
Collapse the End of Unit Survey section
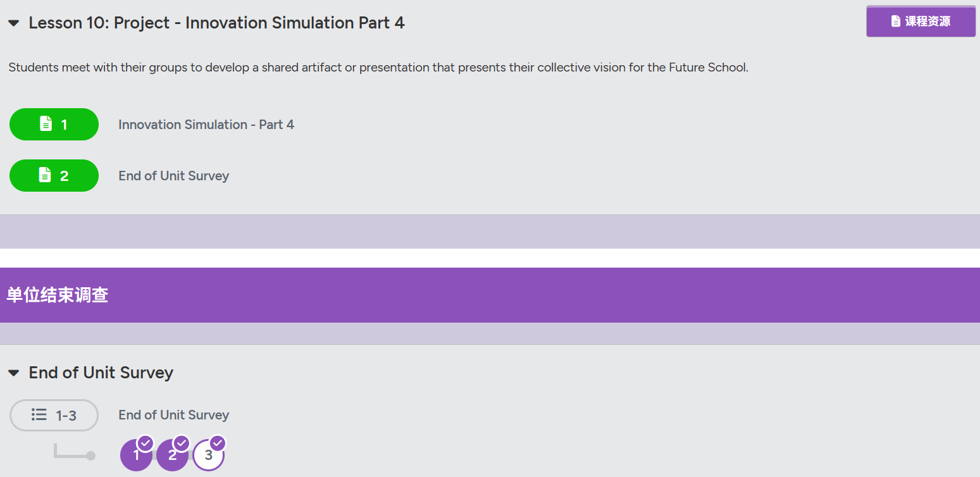click(13, 373)
